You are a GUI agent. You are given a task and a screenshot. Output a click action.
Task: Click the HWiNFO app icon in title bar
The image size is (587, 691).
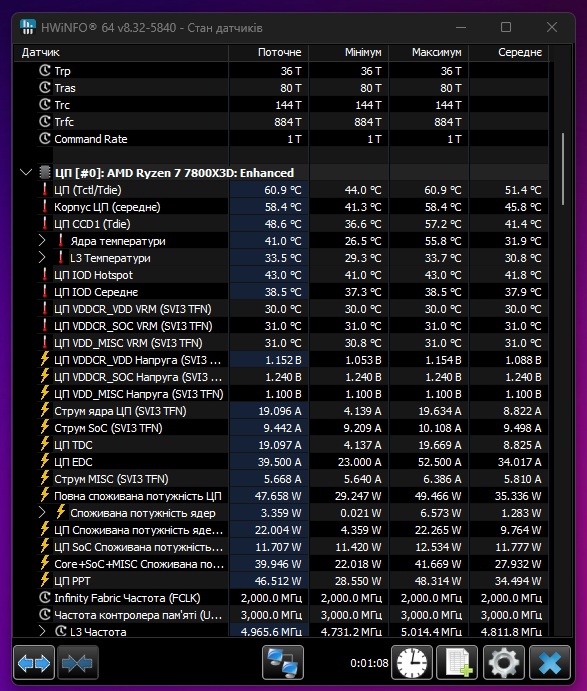pyautogui.click(x=28, y=27)
